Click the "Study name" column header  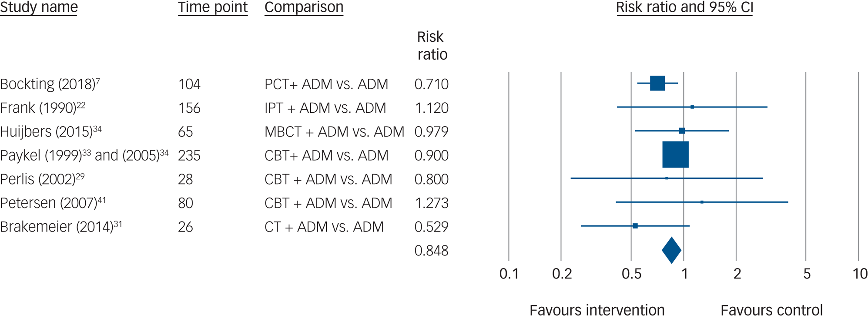click(39, 7)
